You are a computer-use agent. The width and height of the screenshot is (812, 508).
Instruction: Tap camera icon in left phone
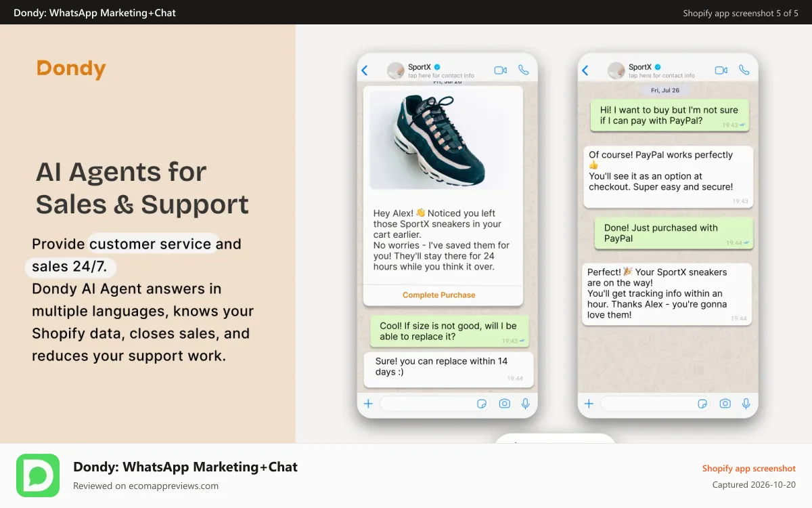coord(504,404)
